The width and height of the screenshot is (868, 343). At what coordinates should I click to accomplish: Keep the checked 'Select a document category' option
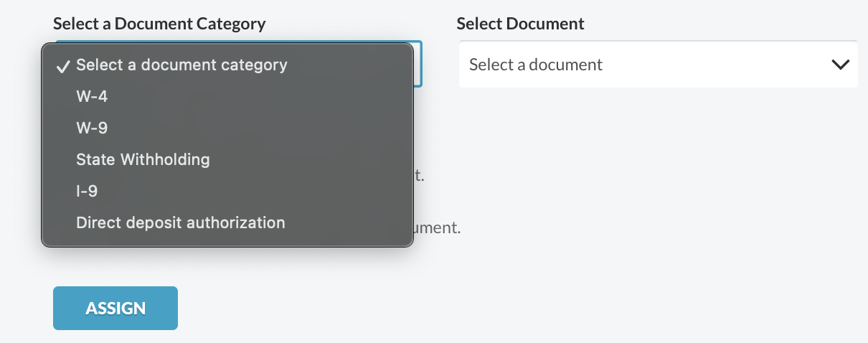(227, 65)
